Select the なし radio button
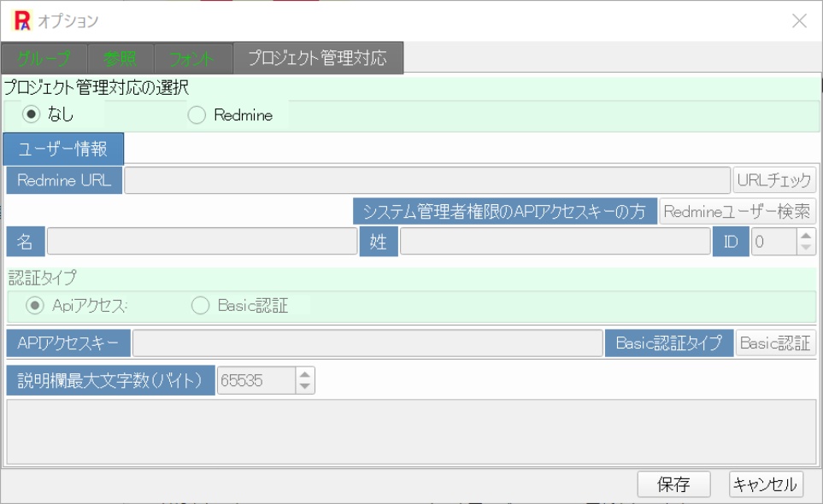The image size is (823, 504). (32, 114)
